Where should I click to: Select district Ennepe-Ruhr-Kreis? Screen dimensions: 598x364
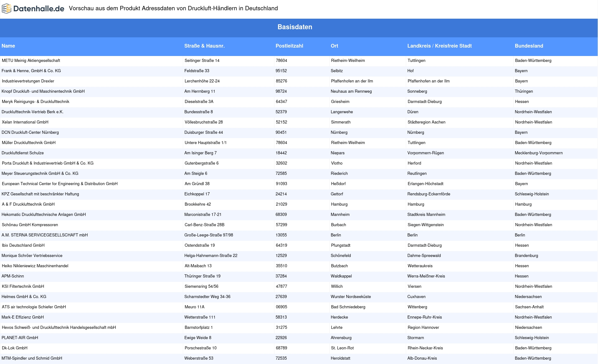pos(425,317)
